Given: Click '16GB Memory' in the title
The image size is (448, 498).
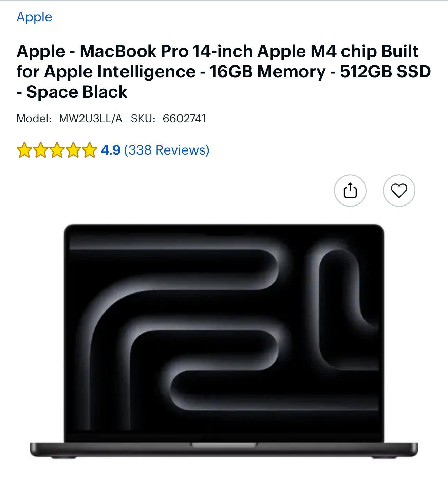Looking at the screenshot, I should [267, 71].
